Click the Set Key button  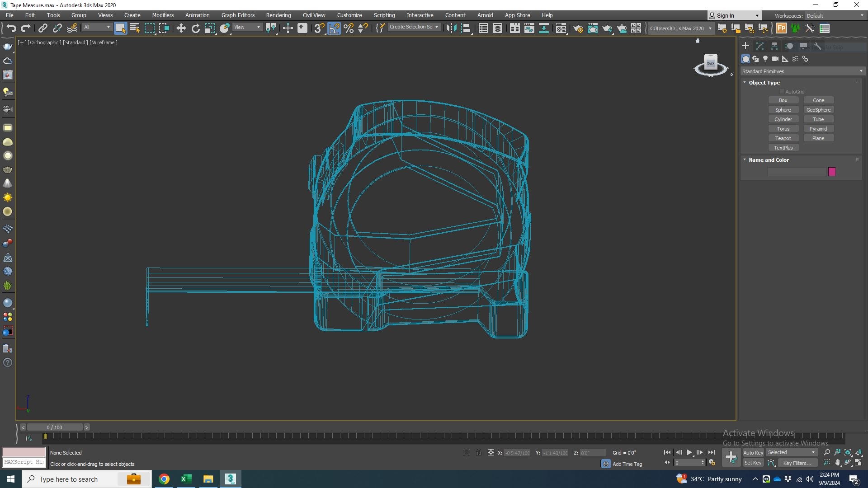[x=753, y=463]
